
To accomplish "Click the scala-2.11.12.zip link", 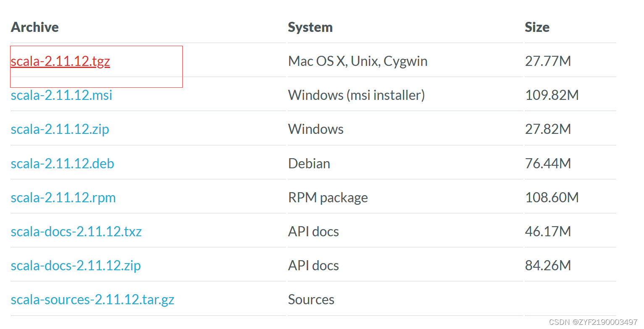I will tap(60, 129).
